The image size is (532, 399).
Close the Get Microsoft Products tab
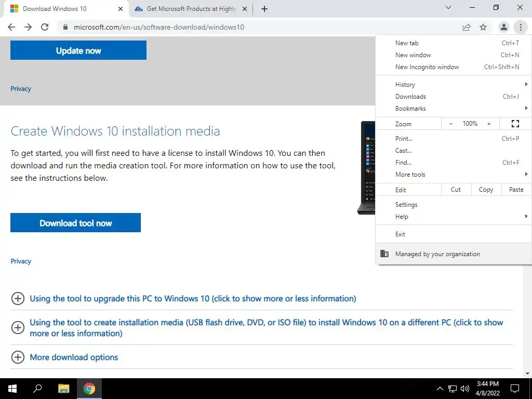click(x=245, y=9)
